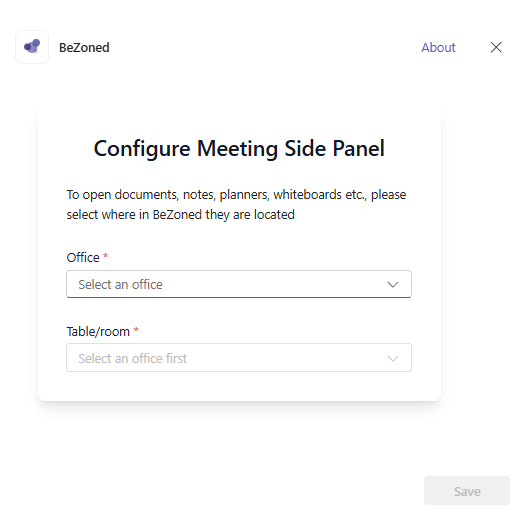Click the red asterisk beside Office
Screen dimensions: 528x532
(106, 256)
